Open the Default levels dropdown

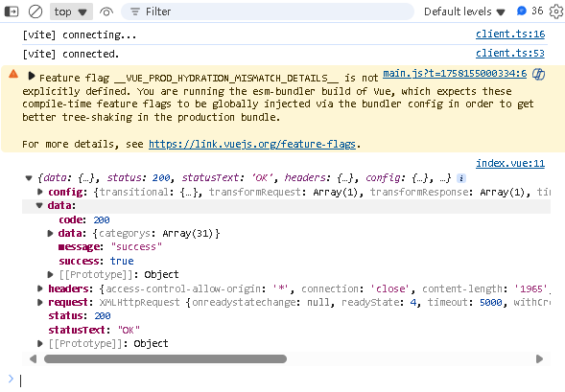tap(464, 12)
